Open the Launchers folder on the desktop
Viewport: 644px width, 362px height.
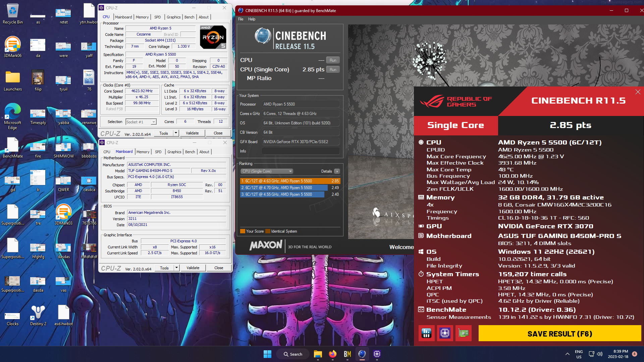click(x=13, y=81)
